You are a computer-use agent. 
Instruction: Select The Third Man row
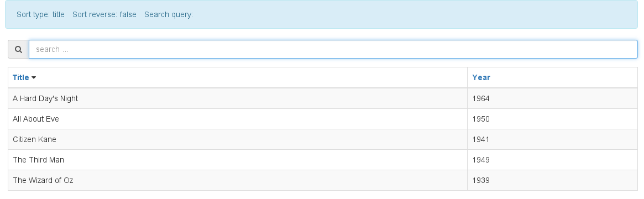(x=323, y=160)
